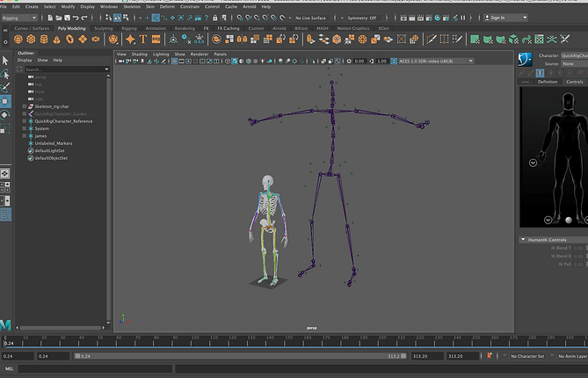Open the Deform menu
The height and width of the screenshot is (378, 588).
pos(167,7)
